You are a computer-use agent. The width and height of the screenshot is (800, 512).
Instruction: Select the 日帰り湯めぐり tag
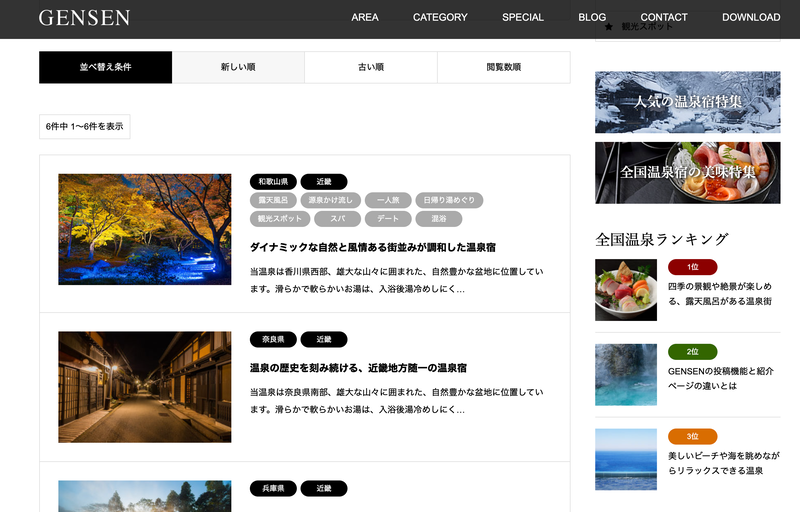[x=449, y=200]
